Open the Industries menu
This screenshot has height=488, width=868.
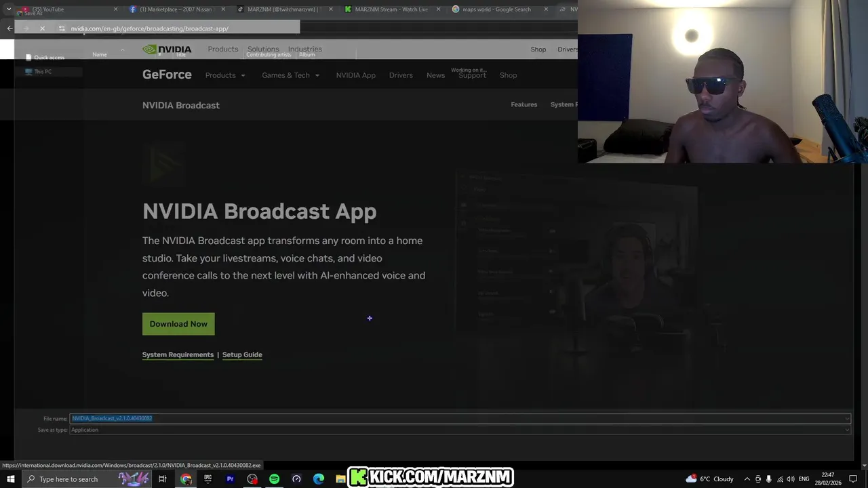[x=304, y=49]
